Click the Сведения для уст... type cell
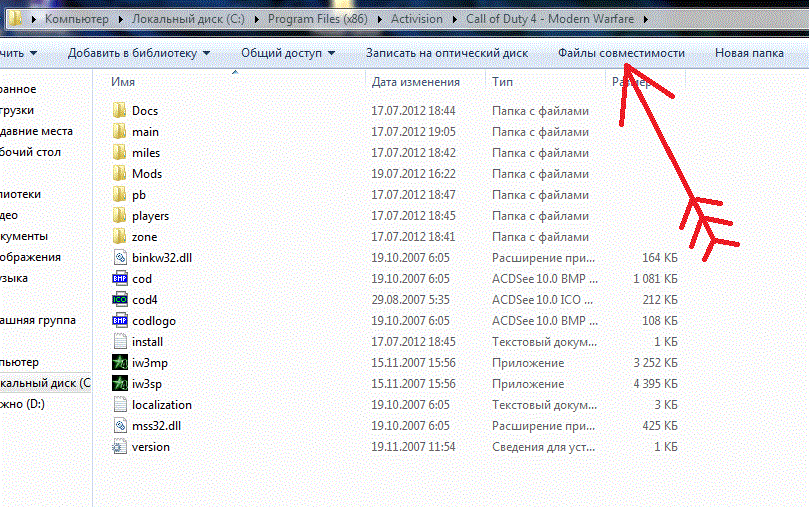 click(543, 447)
